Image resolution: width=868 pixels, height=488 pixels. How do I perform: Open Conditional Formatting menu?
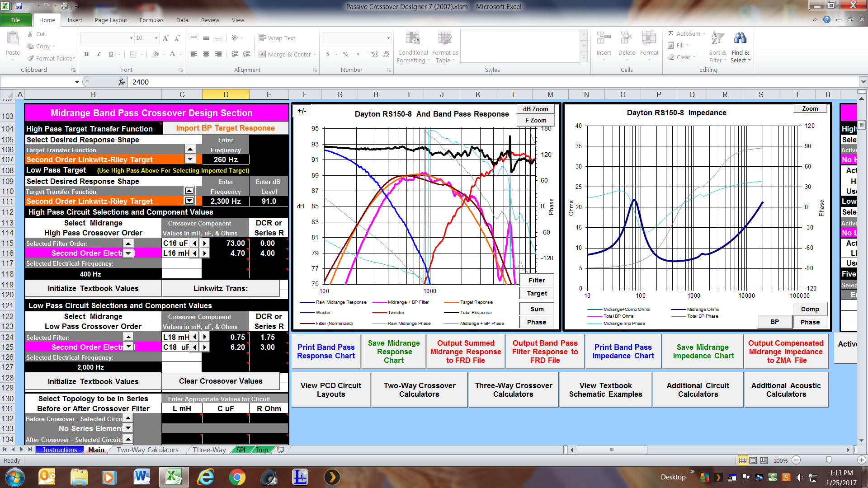413,47
